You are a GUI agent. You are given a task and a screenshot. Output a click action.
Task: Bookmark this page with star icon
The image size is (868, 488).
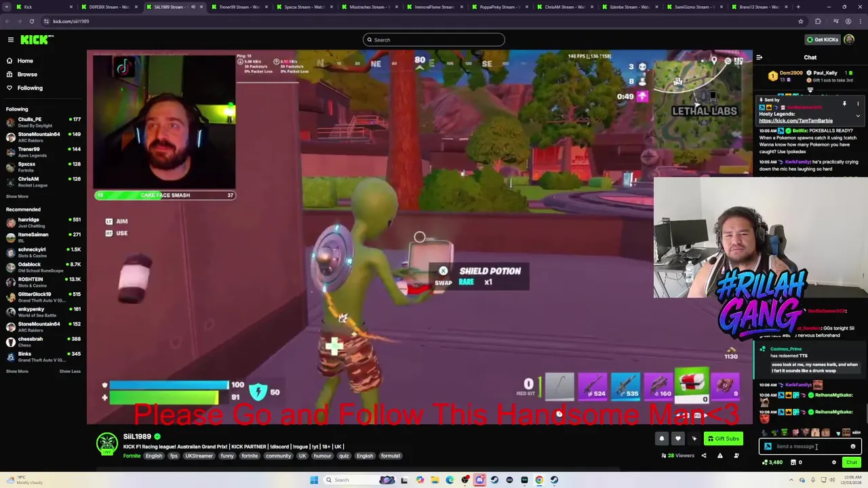point(800,21)
